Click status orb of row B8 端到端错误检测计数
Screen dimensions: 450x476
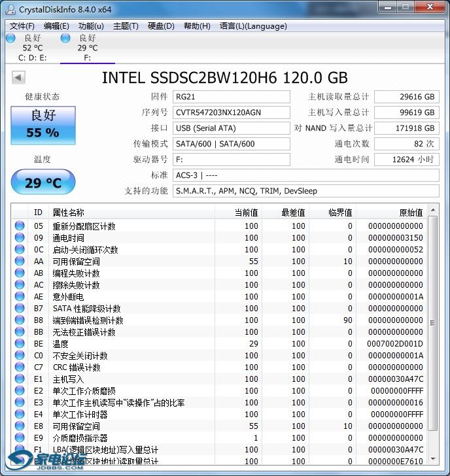tap(20, 320)
